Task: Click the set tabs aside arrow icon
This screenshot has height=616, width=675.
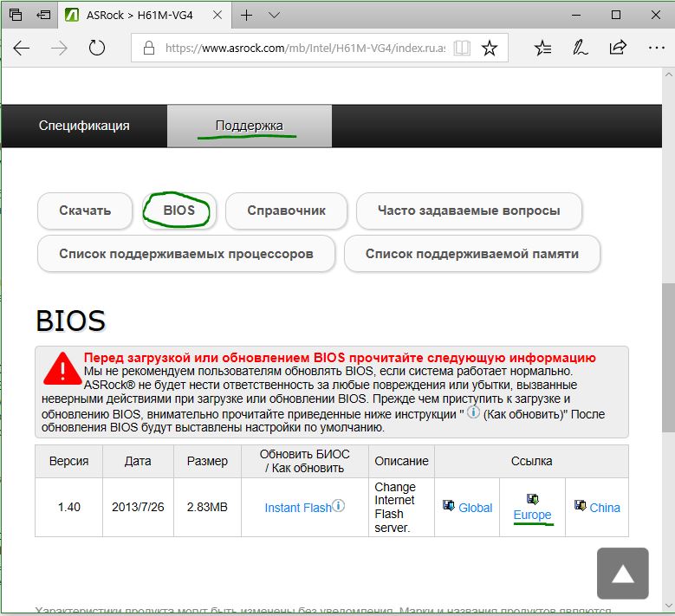Action: tap(43, 15)
